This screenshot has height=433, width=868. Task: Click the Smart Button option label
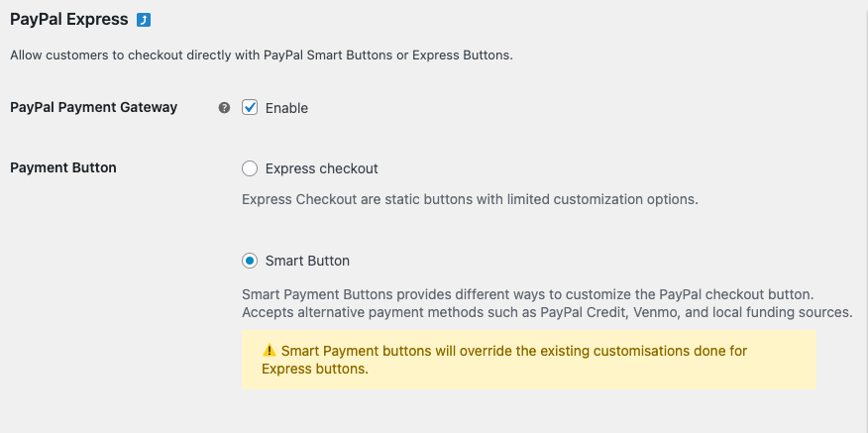(x=307, y=261)
